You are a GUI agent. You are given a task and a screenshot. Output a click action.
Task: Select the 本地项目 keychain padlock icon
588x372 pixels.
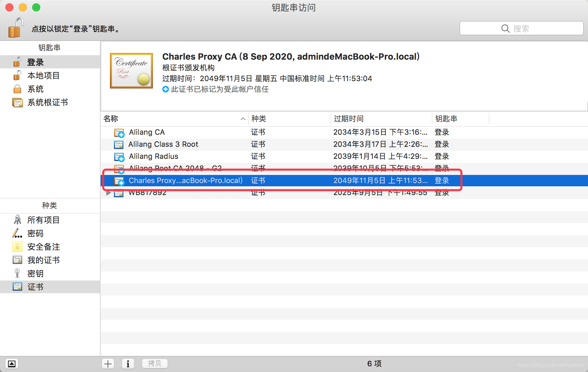pyautogui.click(x=17, y=75)
